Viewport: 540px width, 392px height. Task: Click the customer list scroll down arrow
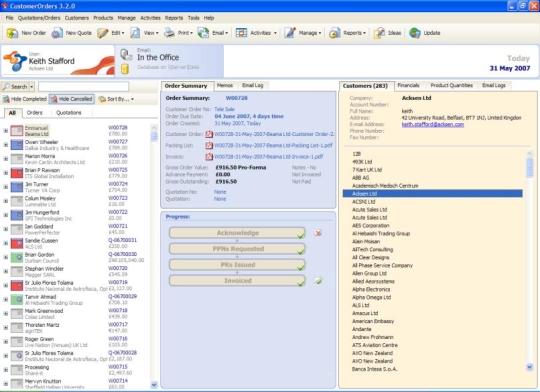[530, 368]
